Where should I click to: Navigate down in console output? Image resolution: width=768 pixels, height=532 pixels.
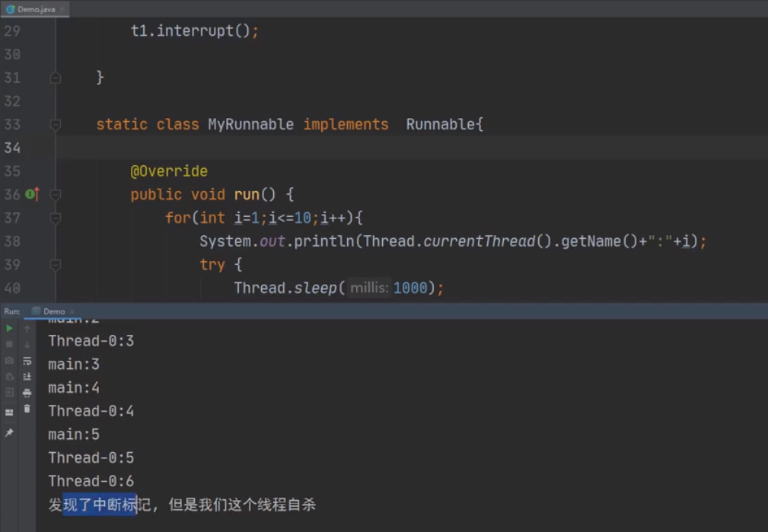point(27,344)
